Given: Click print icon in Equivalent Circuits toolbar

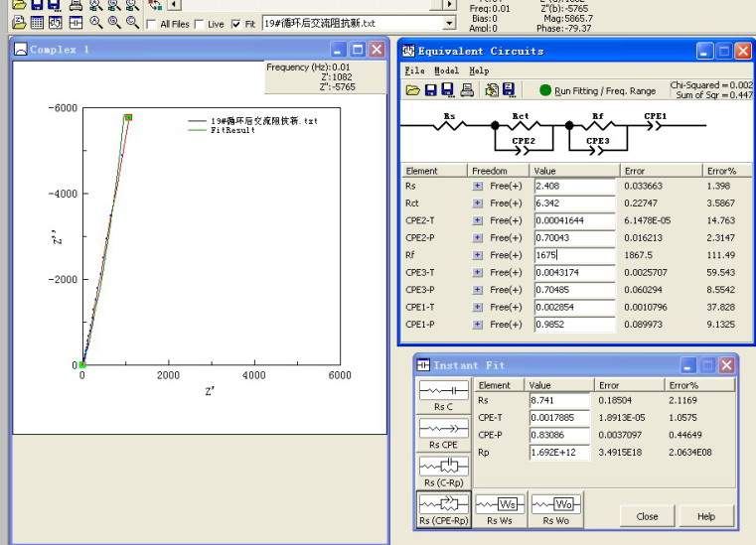Looking at the screenshot, I should tap(468, 90).
